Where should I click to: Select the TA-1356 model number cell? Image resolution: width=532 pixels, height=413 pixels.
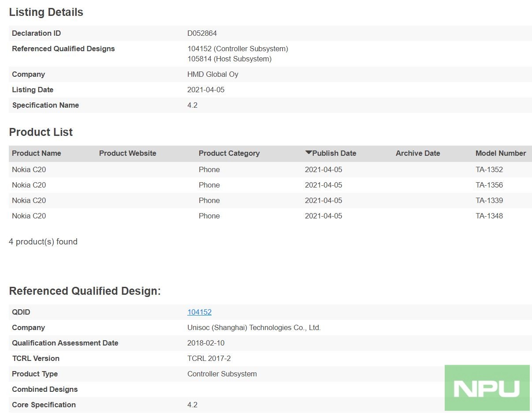pos(489,185)
